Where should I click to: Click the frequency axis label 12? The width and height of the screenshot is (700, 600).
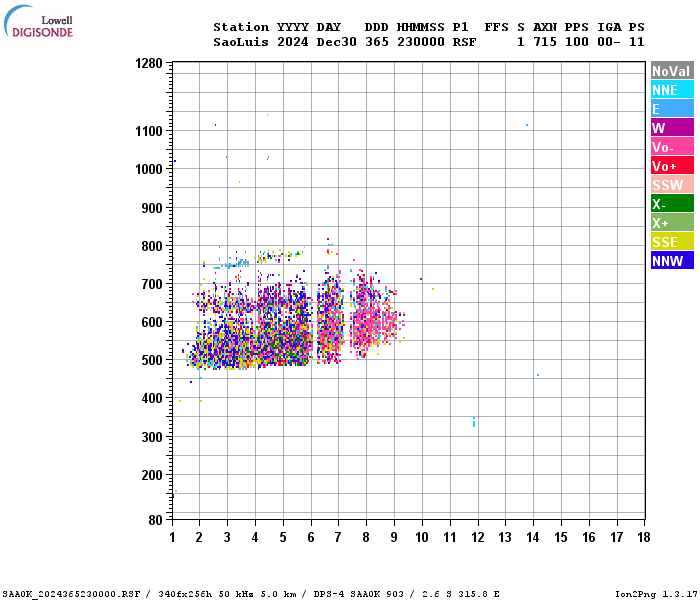(478, 538)
